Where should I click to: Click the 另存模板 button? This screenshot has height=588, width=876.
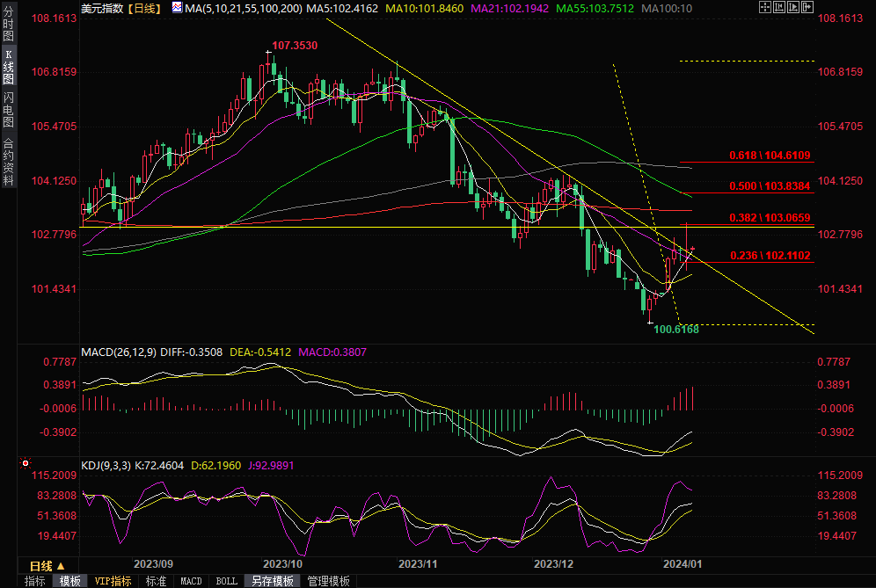[272, 581]
